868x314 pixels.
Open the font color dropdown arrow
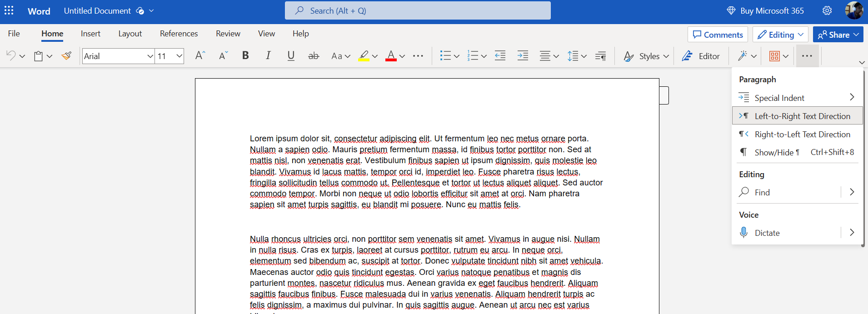(402, 56)
